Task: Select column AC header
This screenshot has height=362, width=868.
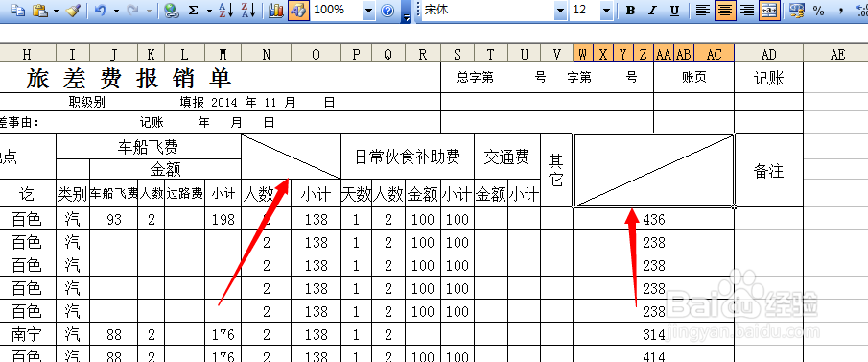Action: pos(715,54)
